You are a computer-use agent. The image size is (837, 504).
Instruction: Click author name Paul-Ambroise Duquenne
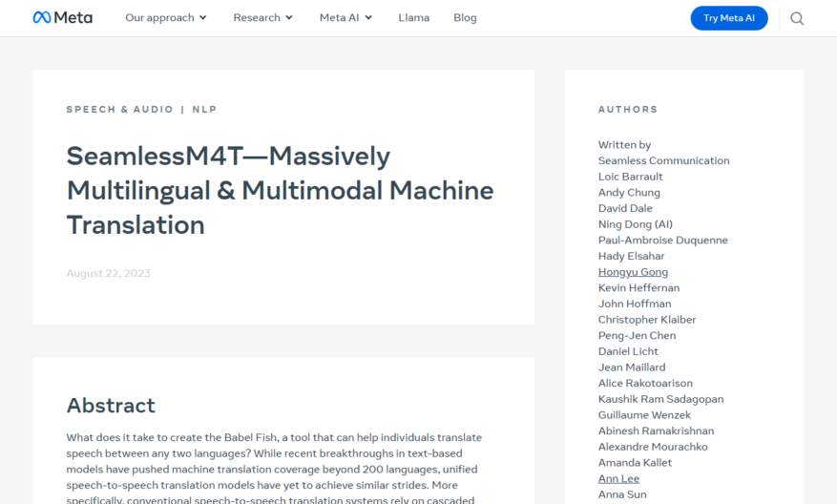[x=663, y=241]
